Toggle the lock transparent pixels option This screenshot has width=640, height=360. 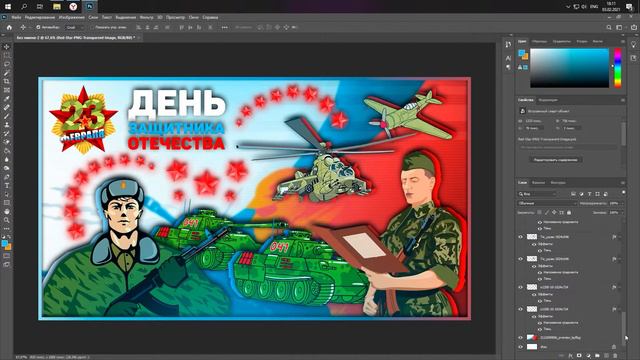[539, 212]
